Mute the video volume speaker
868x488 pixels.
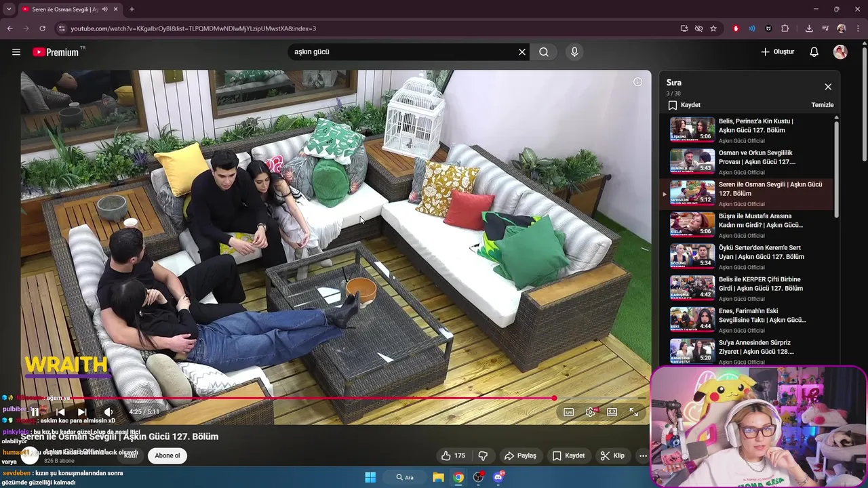(108, 411)
